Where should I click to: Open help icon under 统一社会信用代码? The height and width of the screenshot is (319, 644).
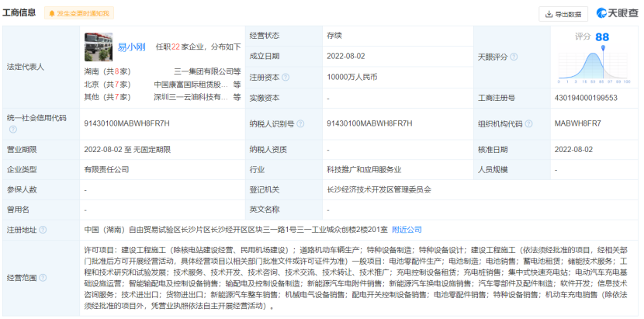coord(13,130)
